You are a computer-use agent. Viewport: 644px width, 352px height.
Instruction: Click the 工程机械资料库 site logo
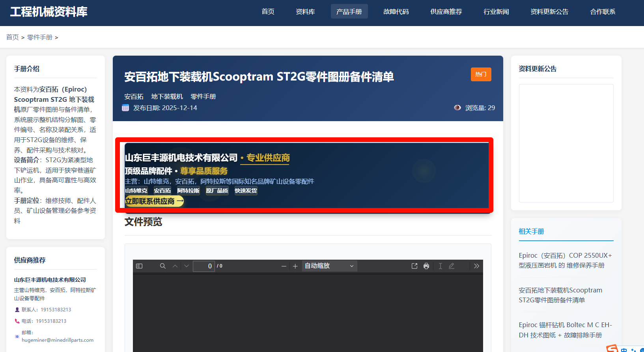[x=49, y=12]
